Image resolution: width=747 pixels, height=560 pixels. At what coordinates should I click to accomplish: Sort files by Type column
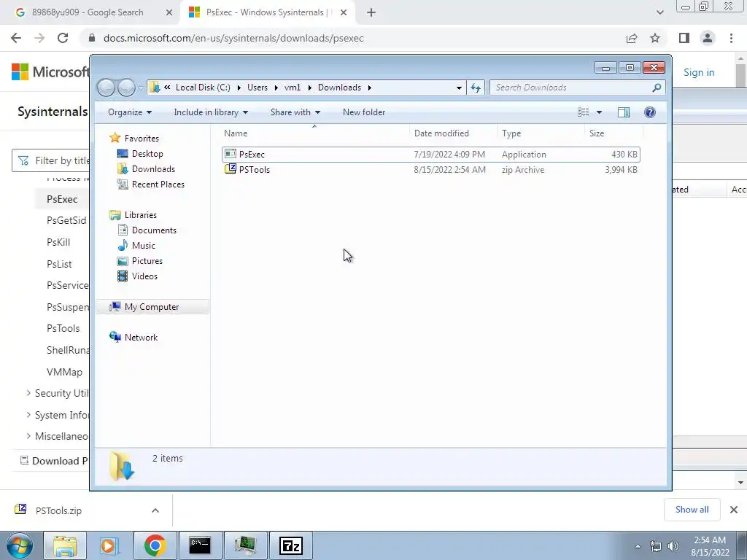tap(541, 133)
